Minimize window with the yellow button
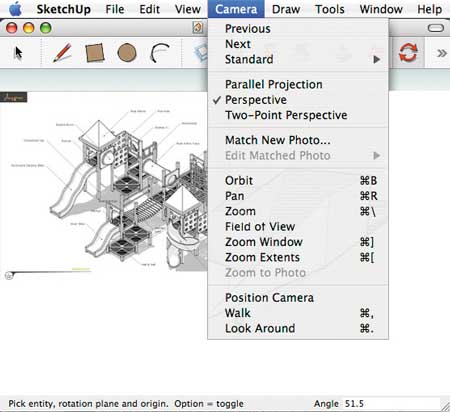Image resolution: width=450 pixels, height=412 pixels. pos(29,28)
